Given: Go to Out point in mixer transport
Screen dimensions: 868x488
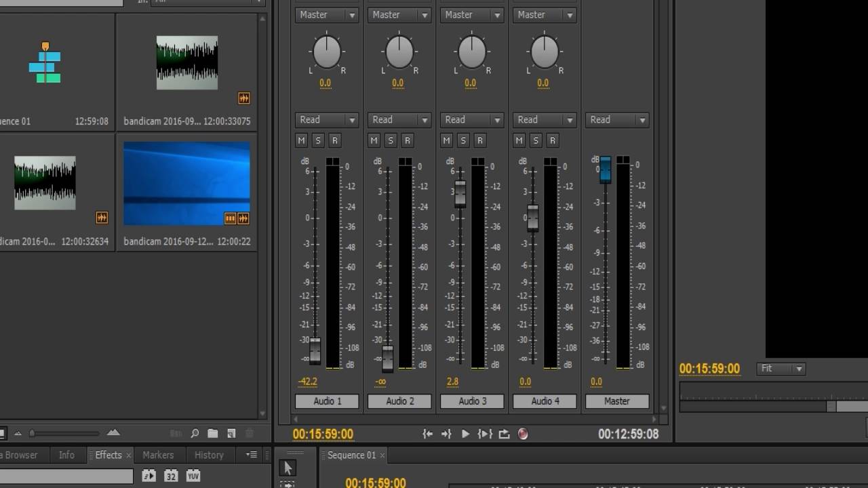Looking at the screenshot, I should 446,434.
